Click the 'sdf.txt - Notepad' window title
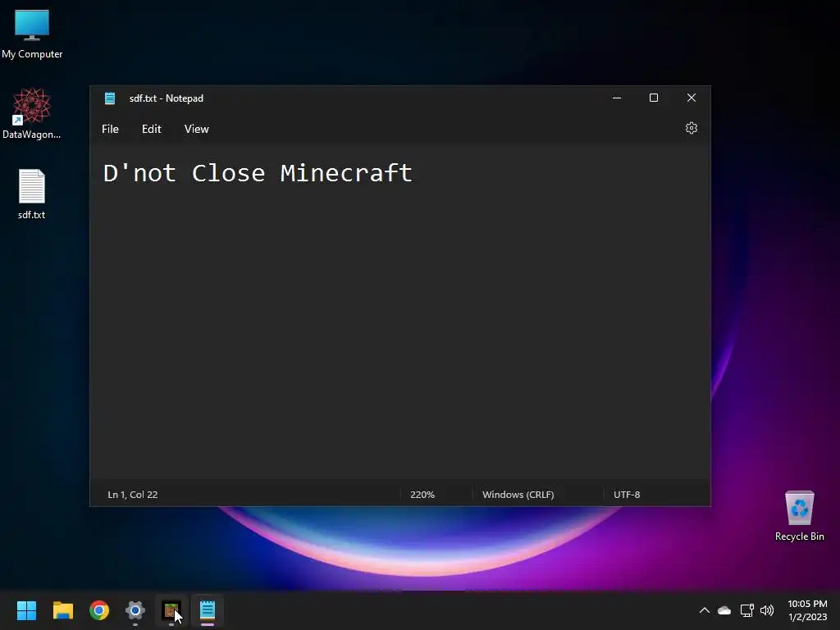840x630 pixels. coord(166,98)
